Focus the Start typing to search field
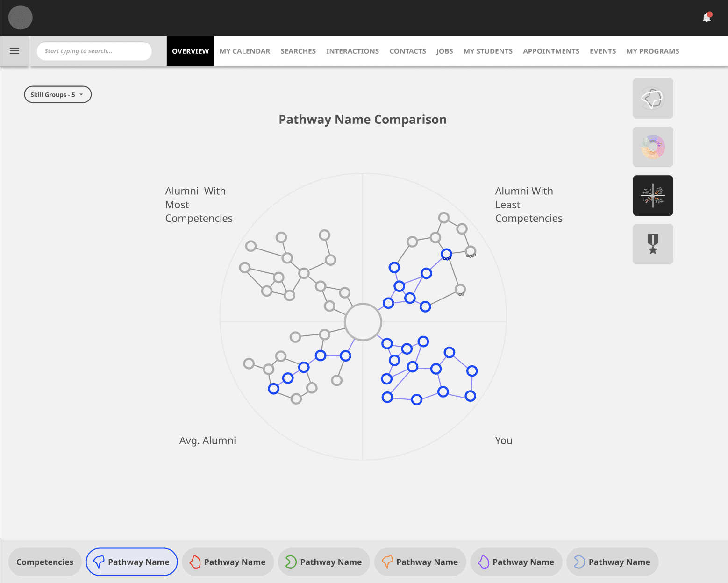The image size is (728, 583). click(x=94, y=51)
